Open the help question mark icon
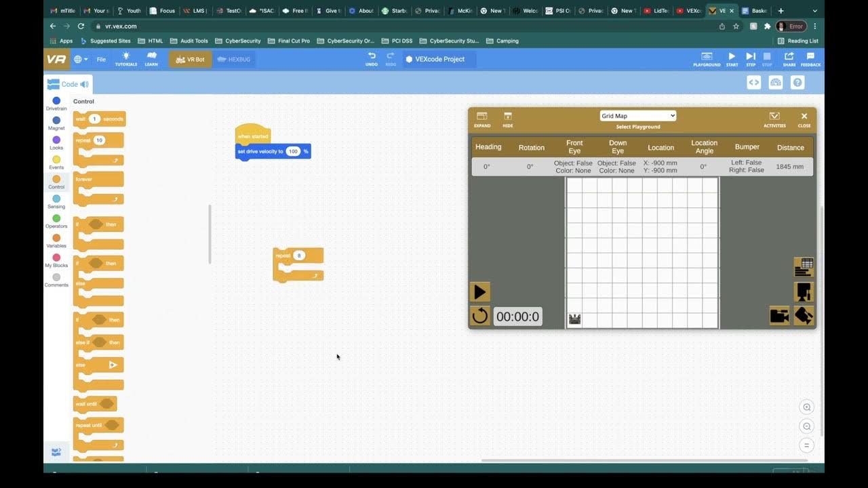868x488 pixels. click(798, 82)
